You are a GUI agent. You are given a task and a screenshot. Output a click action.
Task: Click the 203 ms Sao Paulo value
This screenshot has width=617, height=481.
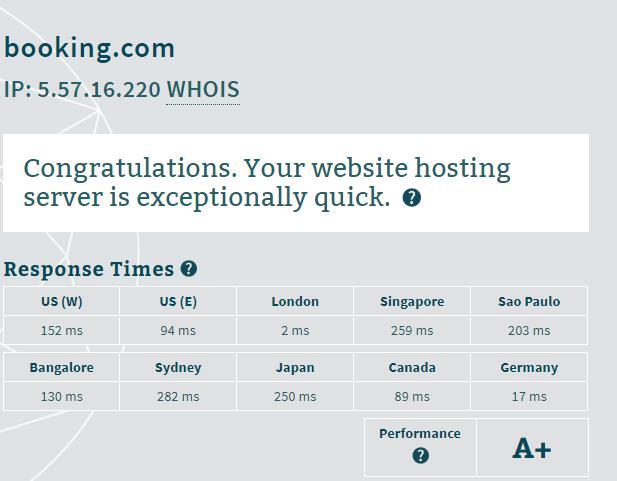(x=529, y=331)
